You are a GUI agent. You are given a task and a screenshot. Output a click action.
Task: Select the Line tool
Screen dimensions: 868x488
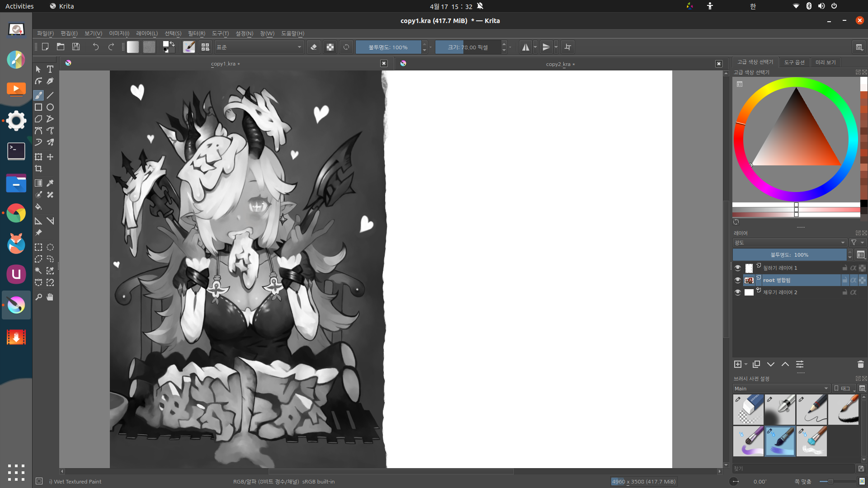[50, 95]
